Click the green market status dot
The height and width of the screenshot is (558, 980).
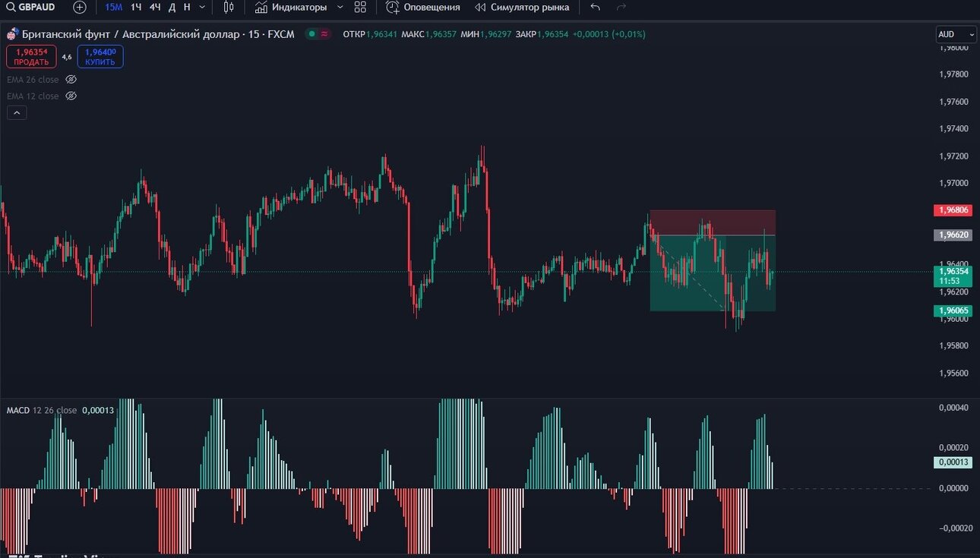tap(311, 34)
